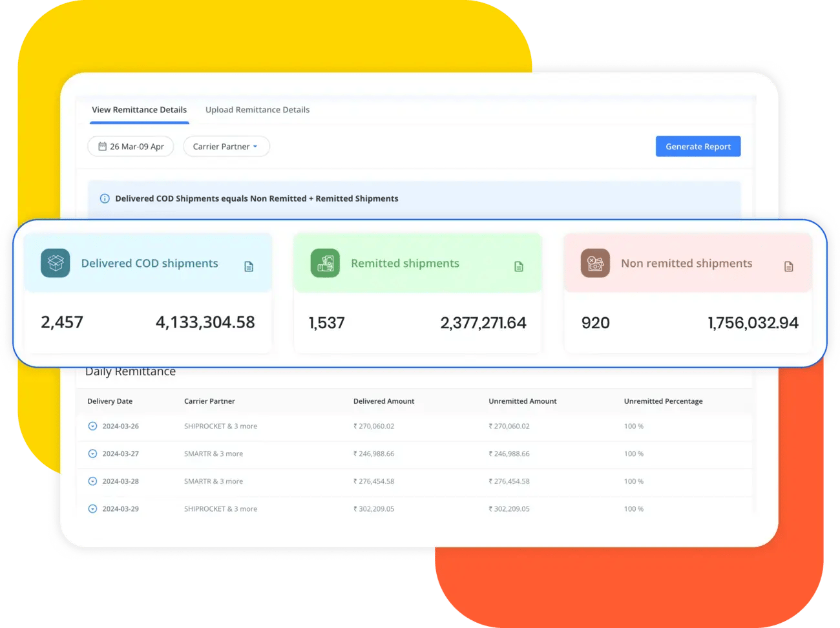Download the Delivered COD shipments report
The image size is (840, 628).
(x=249, y=266)
